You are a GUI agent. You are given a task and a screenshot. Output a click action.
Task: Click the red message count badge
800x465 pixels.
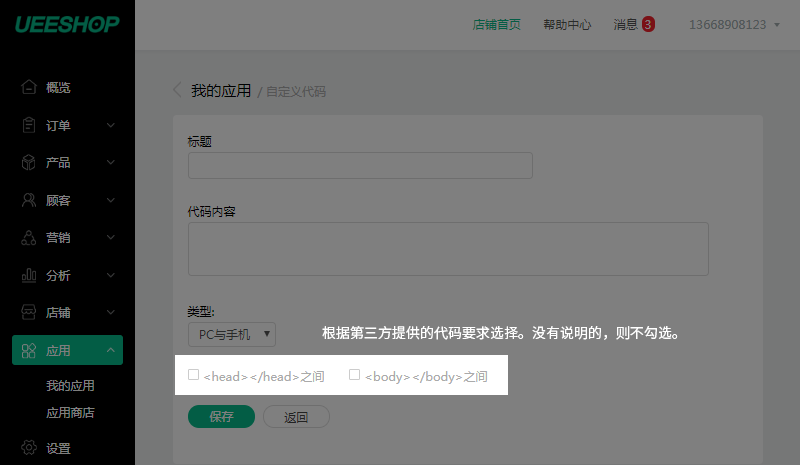click(x=648, y=24)
